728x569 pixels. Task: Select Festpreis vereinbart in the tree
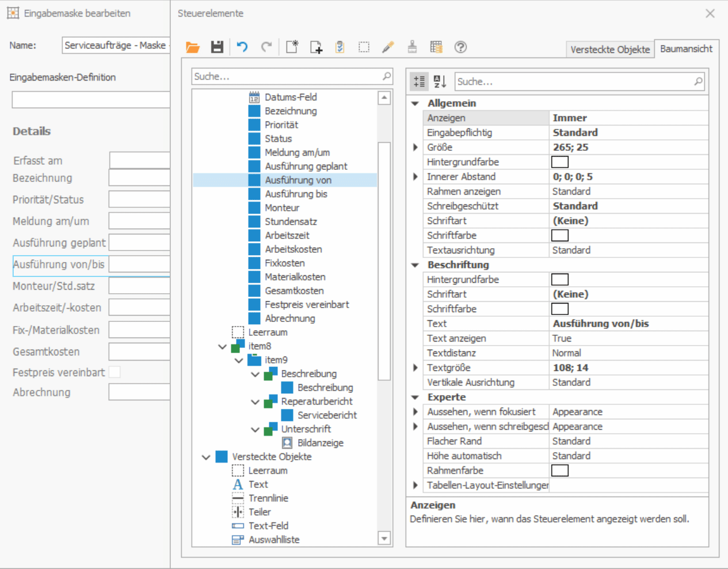(x=307, y=305)
